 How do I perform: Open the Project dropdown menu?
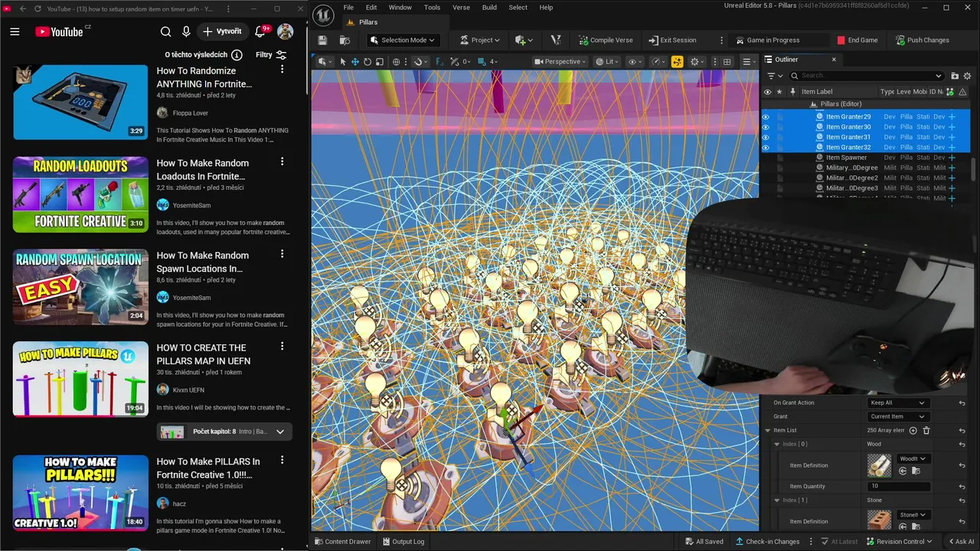[480, 40]
